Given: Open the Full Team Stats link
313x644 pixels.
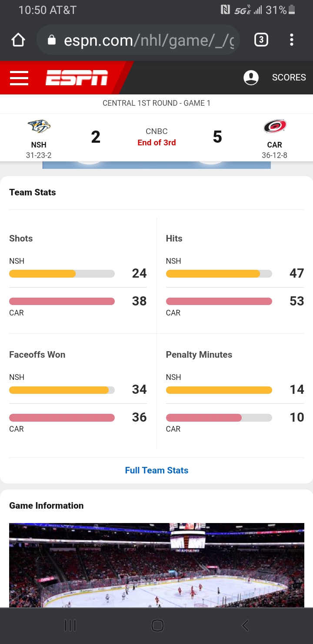Looking at the screenshot, I should (x=156, y=470).
